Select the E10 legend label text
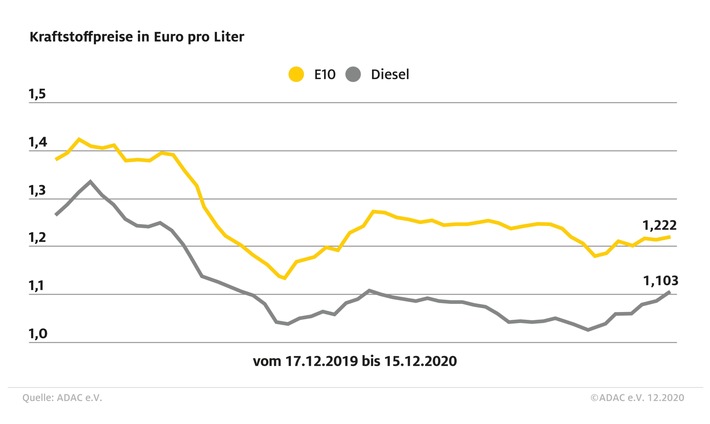 coord(323,73)
